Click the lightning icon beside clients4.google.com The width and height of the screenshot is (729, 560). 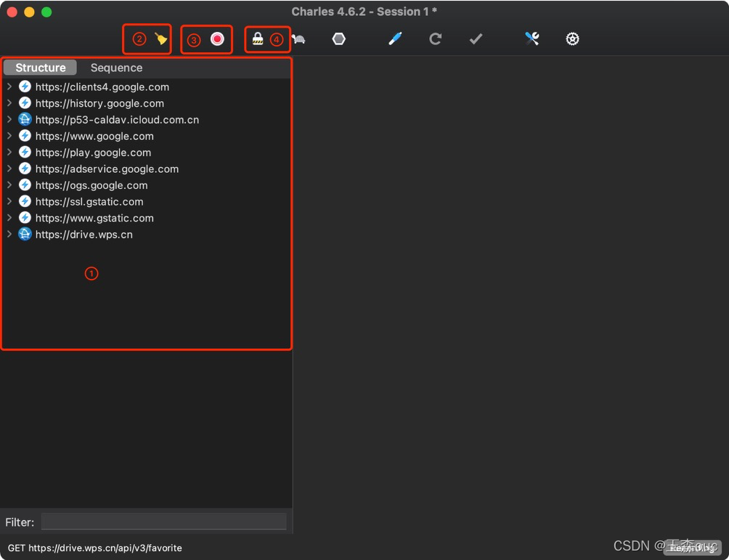pyautogui.click(x=25, y=86)
